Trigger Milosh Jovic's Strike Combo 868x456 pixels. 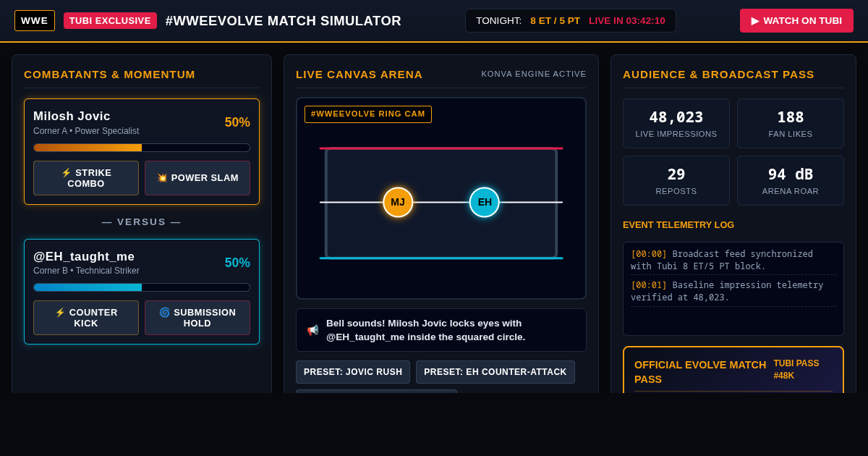click(86, 178)
